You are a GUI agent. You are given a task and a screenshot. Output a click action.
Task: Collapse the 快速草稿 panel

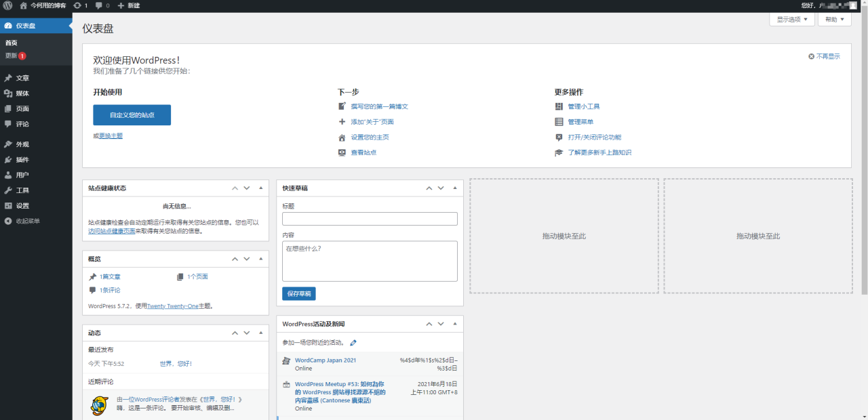tap(455, 188)
